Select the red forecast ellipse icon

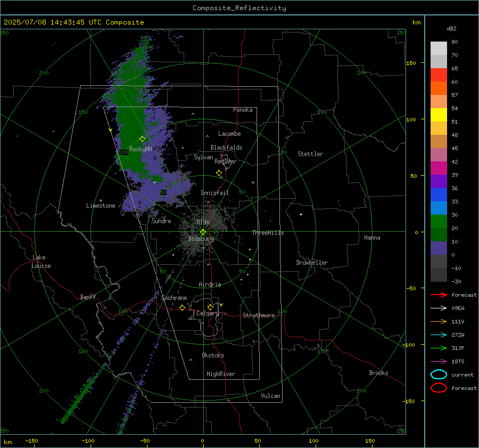click(439, 388)
